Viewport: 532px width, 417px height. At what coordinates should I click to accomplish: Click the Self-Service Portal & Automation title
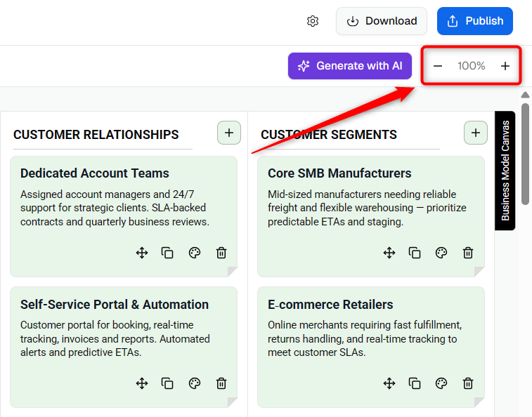pos(115,305)
